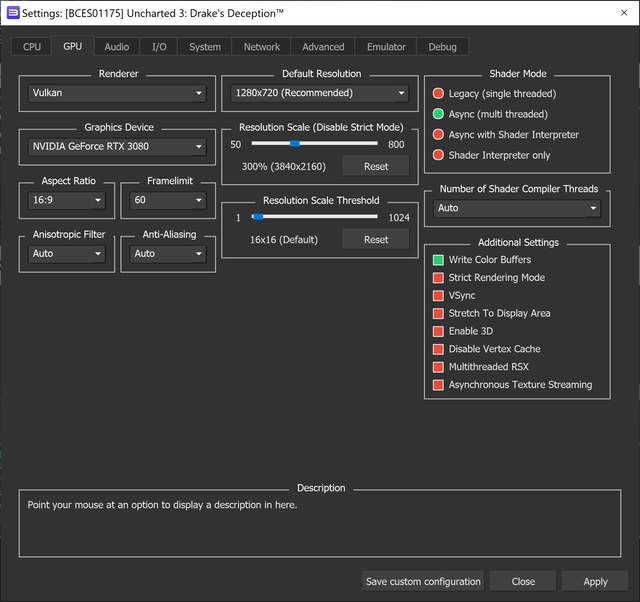
Task: Enable Asynchronous Texture Streaming
Action: (x=512, y=385)
